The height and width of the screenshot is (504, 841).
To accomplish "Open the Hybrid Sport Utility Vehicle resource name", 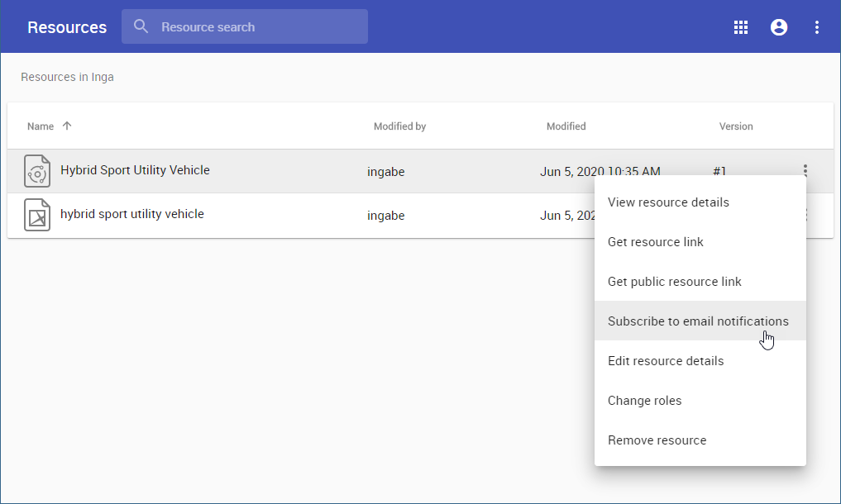I will click(x=135, y=170).
